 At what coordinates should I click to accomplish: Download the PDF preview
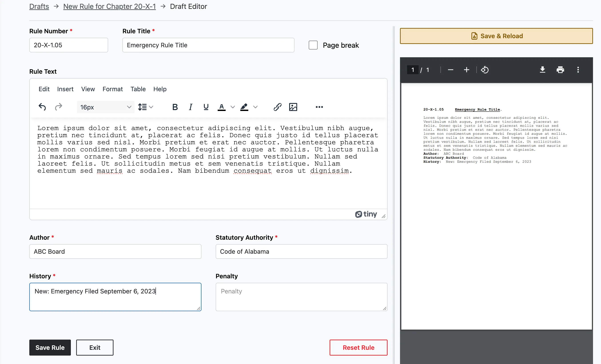(x=542, y=70)
